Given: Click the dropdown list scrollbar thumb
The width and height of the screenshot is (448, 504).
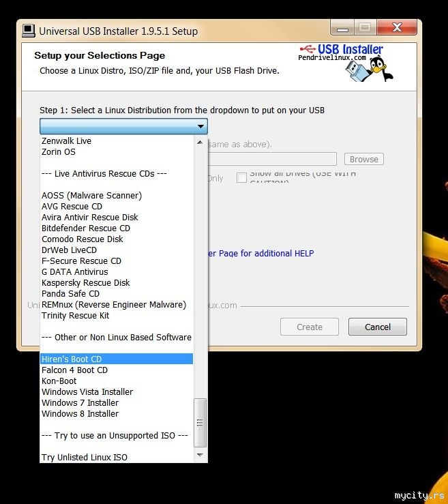Looking at the screenshot, I should [x=200, y=423].
